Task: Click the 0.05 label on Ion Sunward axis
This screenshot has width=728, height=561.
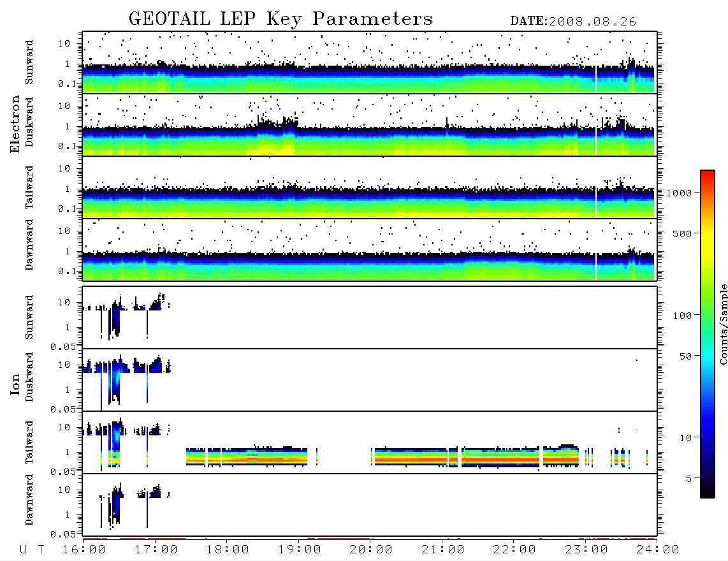Action: [x=62, y=346]
